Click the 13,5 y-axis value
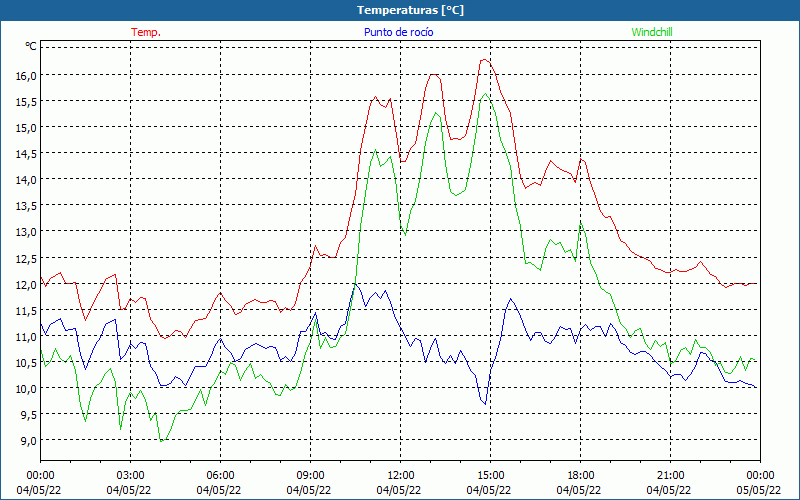The width and height of the screenshot is (800, 500). (26, 206)
